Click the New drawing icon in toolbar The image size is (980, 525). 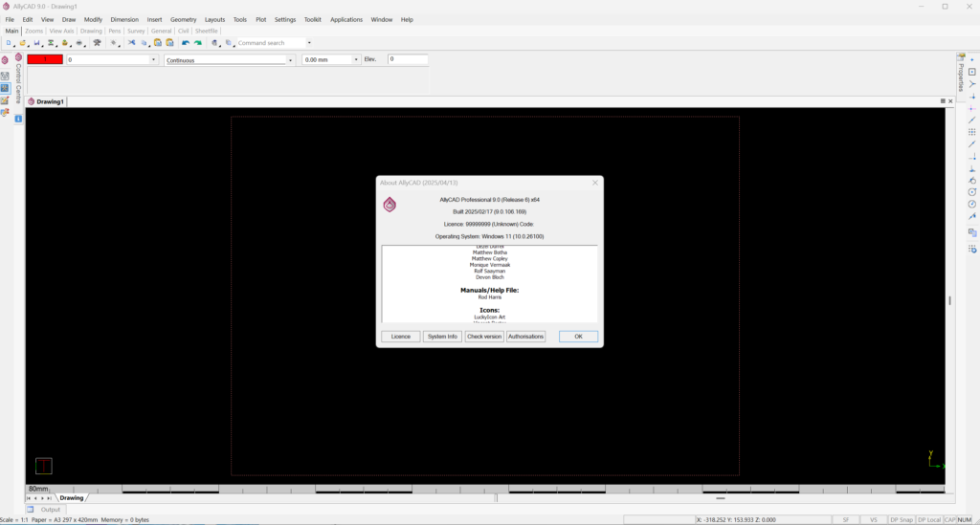point(9,43)
